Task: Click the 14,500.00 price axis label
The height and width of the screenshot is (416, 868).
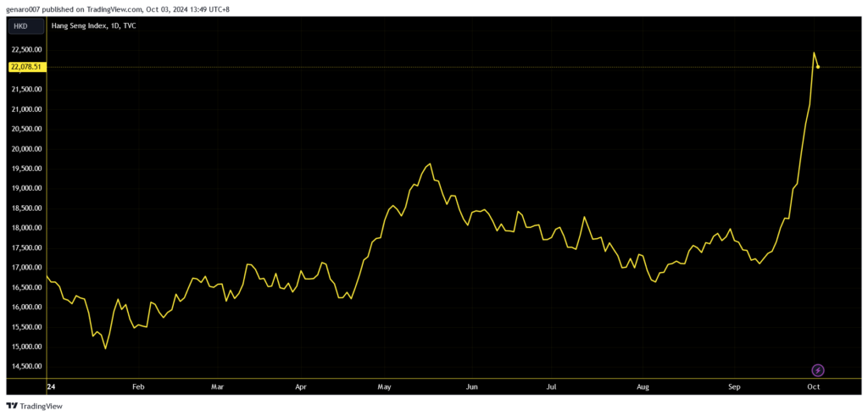Action: (25, 366)
